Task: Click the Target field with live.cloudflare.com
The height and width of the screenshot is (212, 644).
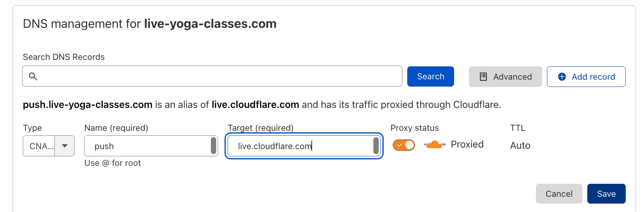Action: click(x=301, y=146)
